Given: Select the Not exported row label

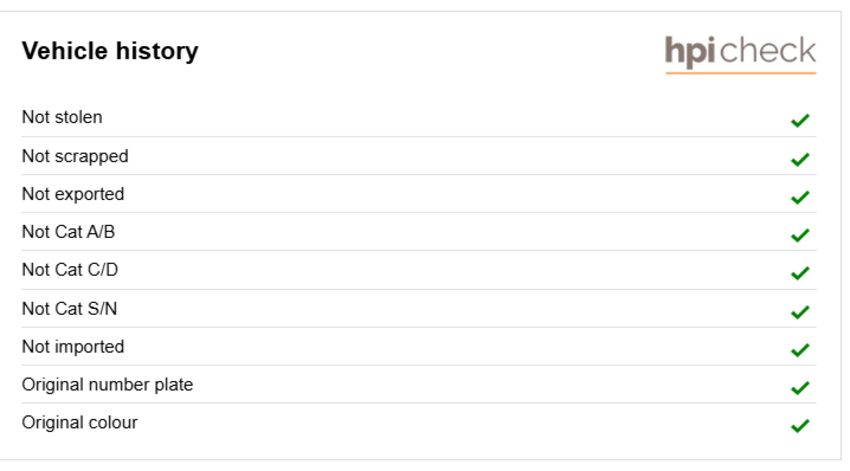Looking at the screenshot, I should tap(73, 194).
